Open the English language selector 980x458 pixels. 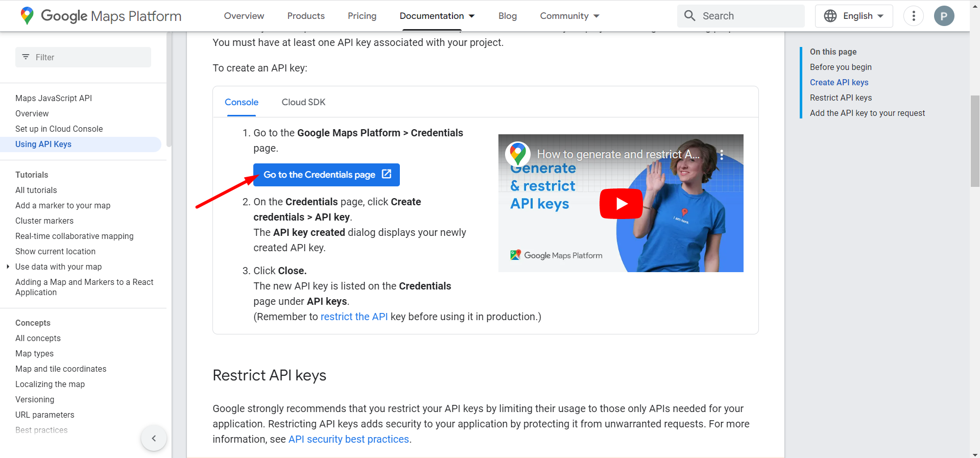point(854,16)
